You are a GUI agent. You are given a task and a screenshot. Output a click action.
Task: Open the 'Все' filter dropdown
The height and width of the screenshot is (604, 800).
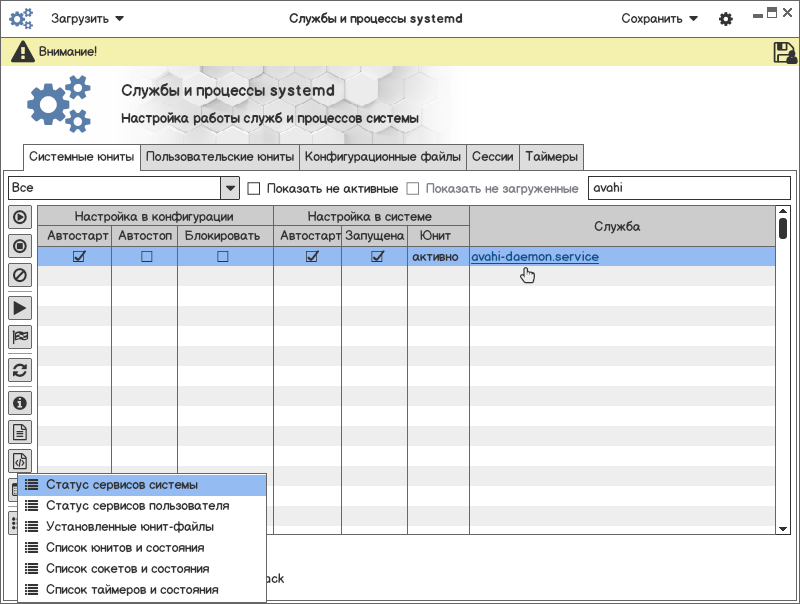tap(230, 188)
